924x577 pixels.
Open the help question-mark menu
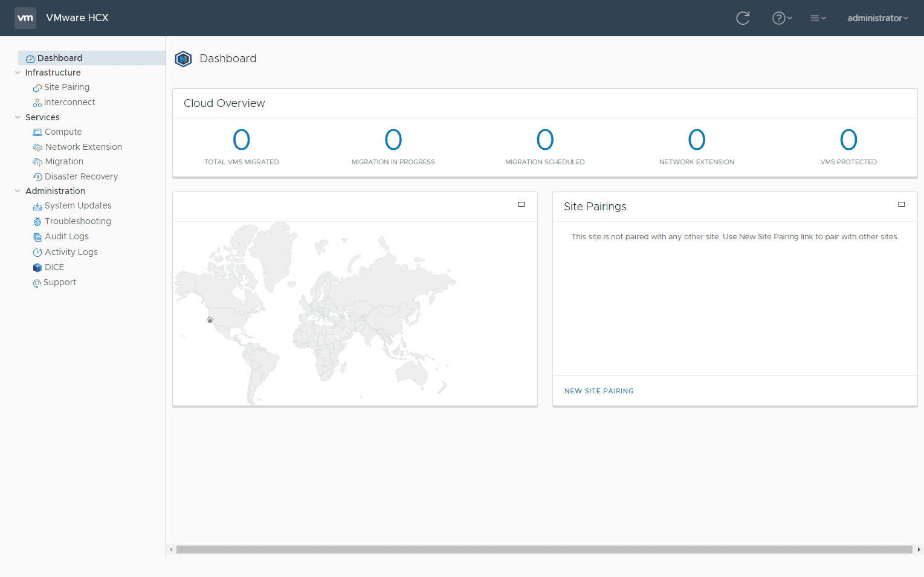point(781,18)
